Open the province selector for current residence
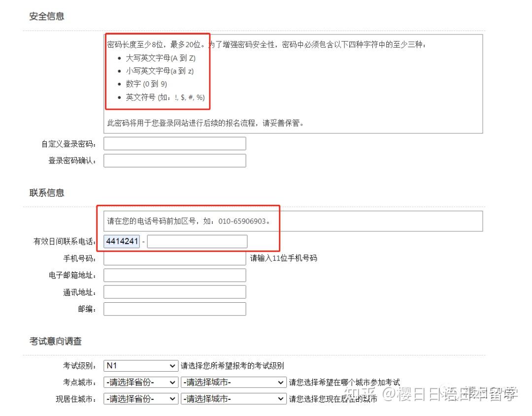Screen dimensions: 532x416 click(x=140, y=399)
